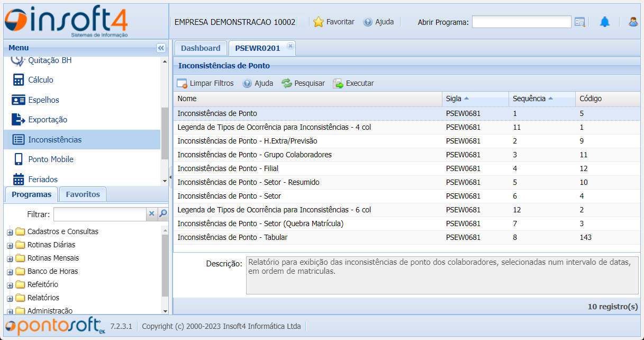Collapse the Menu panel with double-arrow
This screenshot has width=644, height=340.
click(161, 48)
